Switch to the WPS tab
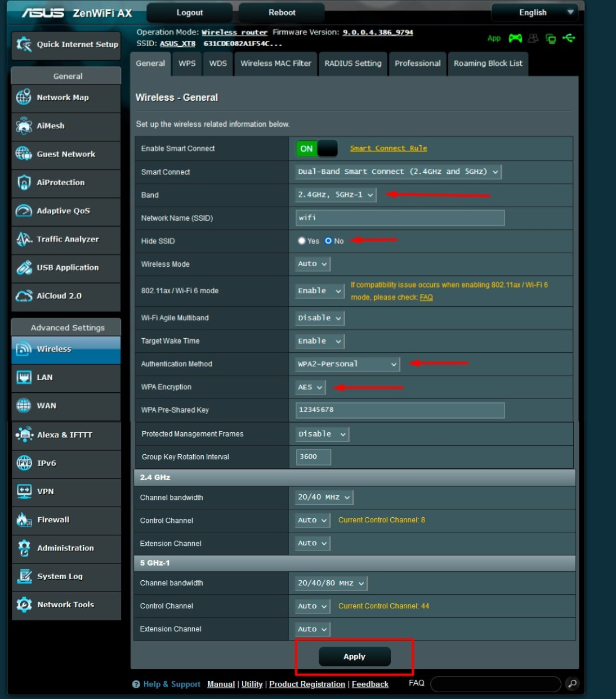 click(x=187, y=64)
